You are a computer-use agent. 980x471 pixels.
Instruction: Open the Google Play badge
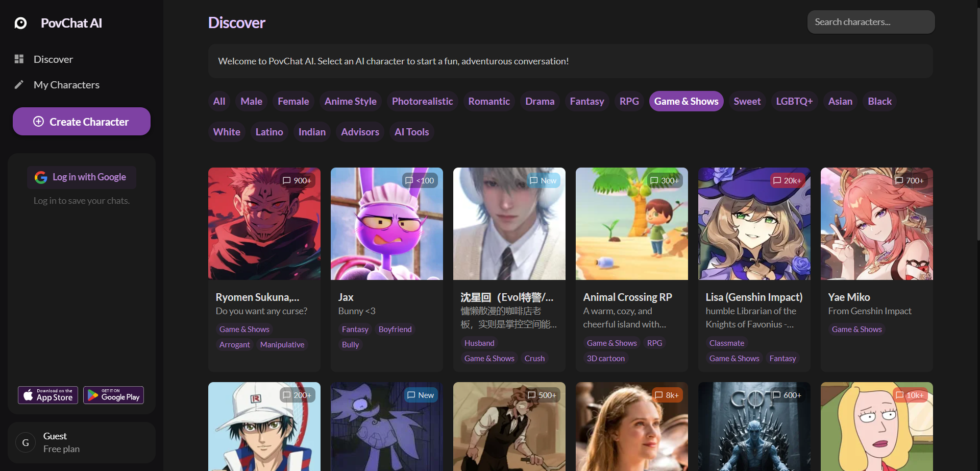(113, 395)
